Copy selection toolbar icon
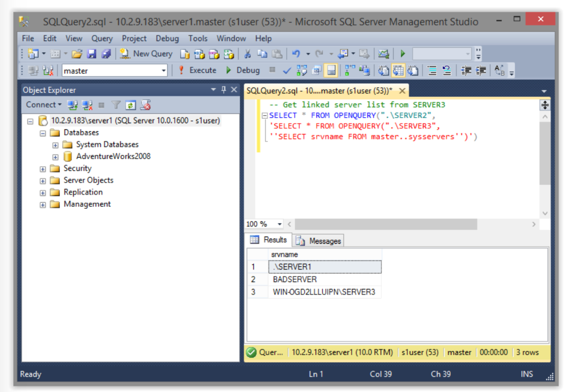This screenshot has width=567, height=392. (262, 54)
